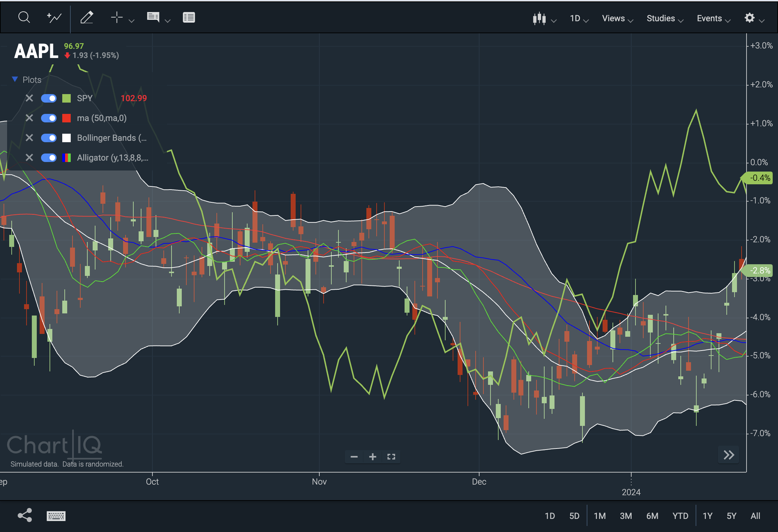
Task: Set range to All
Action: click(755, 516)
